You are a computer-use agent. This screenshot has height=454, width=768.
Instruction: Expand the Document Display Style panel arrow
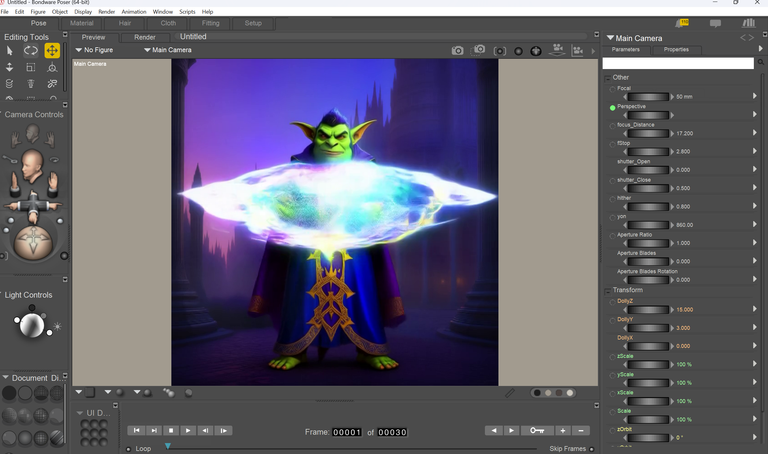[5, 378]
